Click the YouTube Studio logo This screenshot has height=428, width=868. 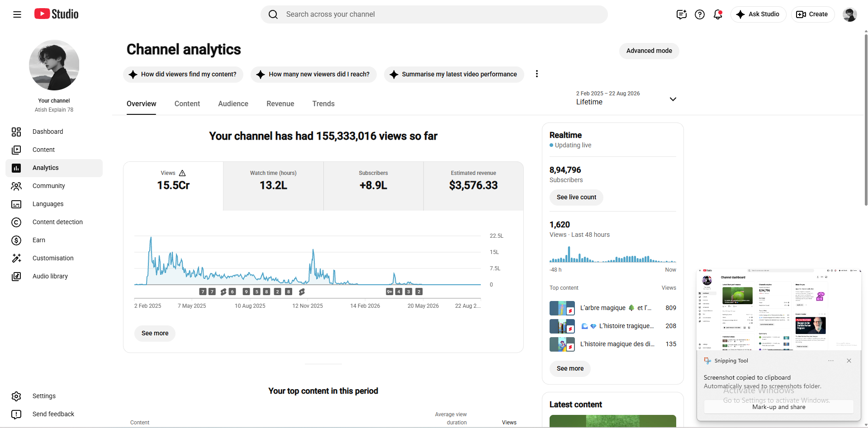pyautogui.click(x=57, y=14)
